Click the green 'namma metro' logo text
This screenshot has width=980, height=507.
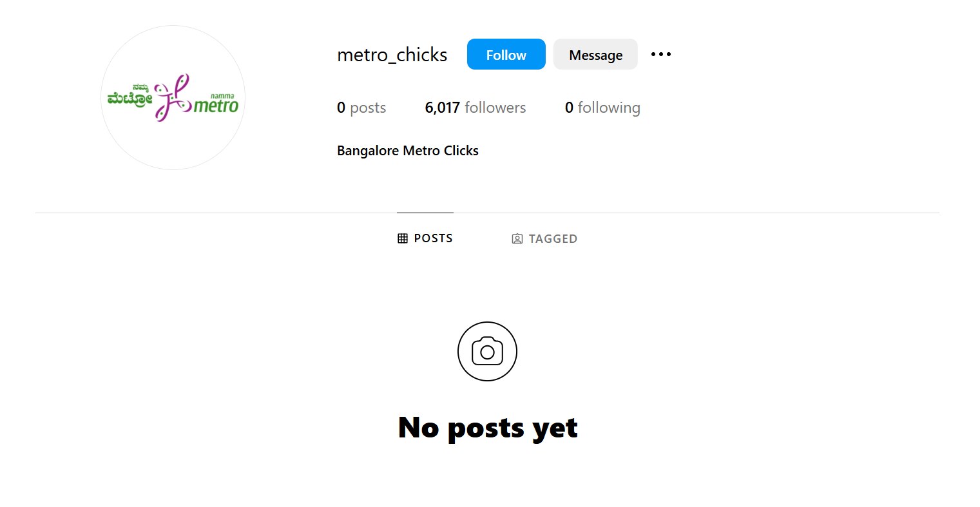pyautogui.click(x=216, y=104)
